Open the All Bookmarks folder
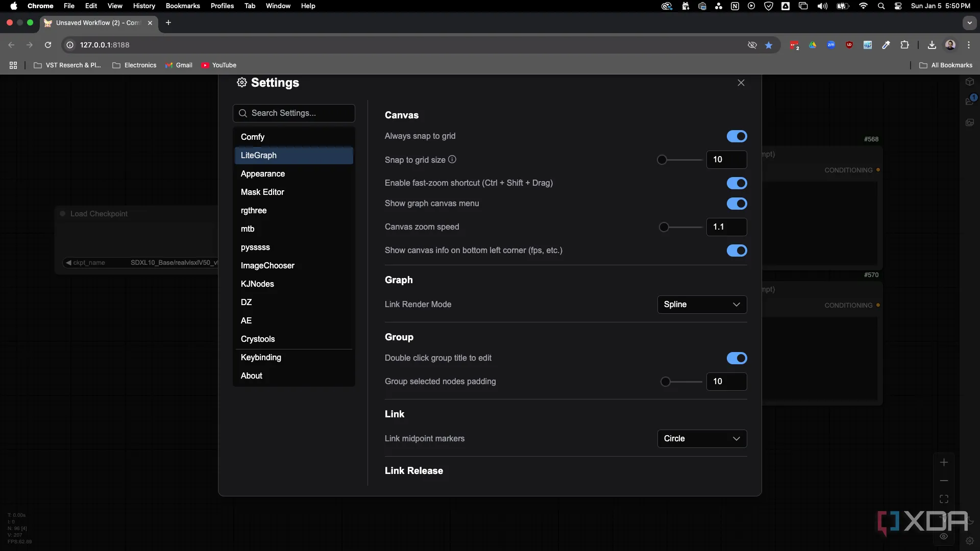The image size is (980, 551). (946, 65)
